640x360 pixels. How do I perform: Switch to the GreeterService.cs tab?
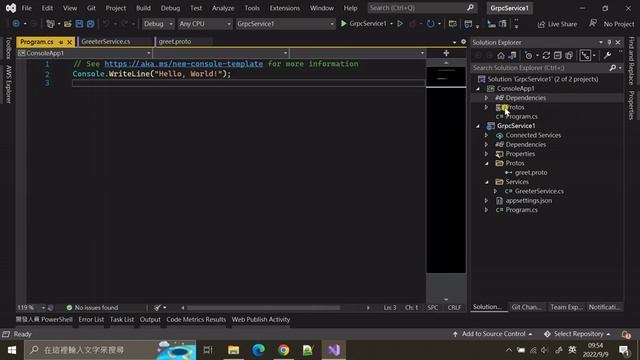pyautogui.click(x=106, y=42)
